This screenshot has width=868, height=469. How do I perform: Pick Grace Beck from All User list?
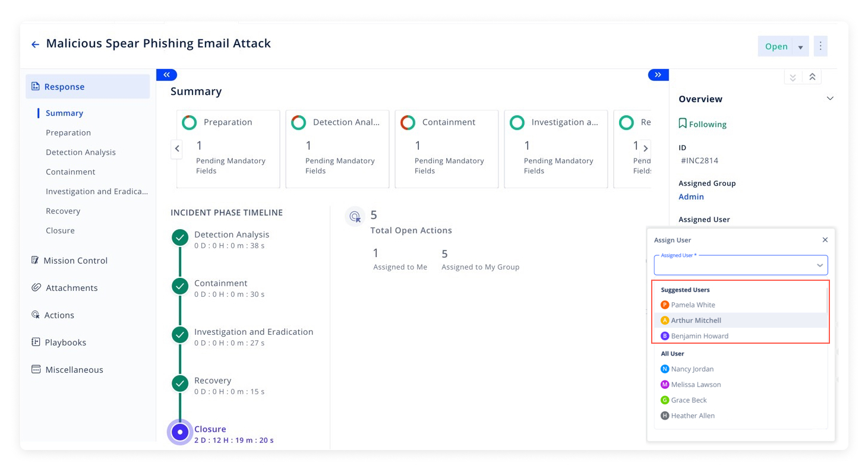(689, 400)
